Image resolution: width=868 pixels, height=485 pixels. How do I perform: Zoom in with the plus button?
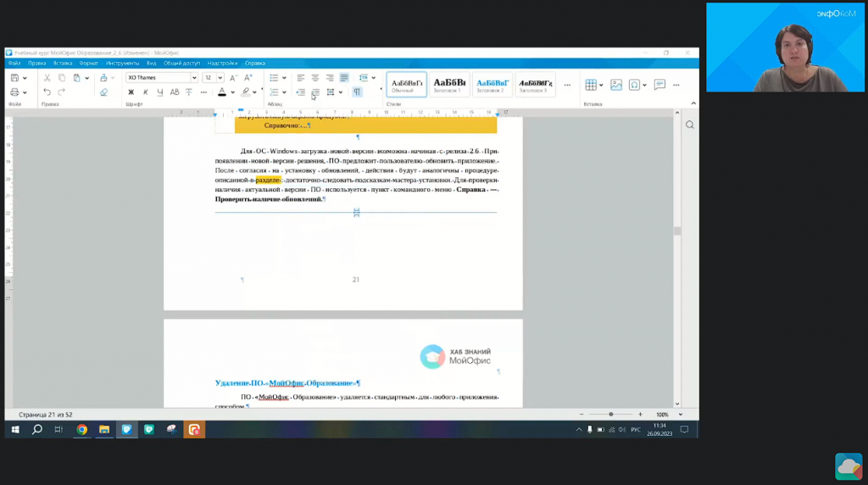(x=641, y=414)
